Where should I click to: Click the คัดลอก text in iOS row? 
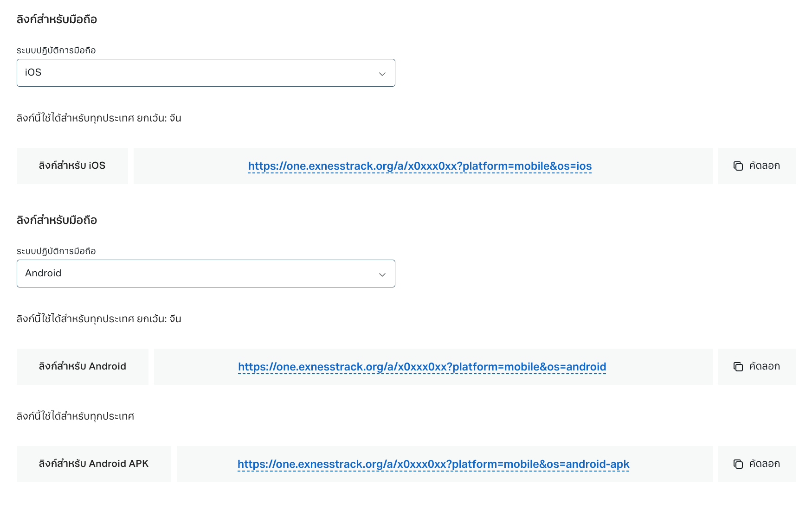pos(764,166)
